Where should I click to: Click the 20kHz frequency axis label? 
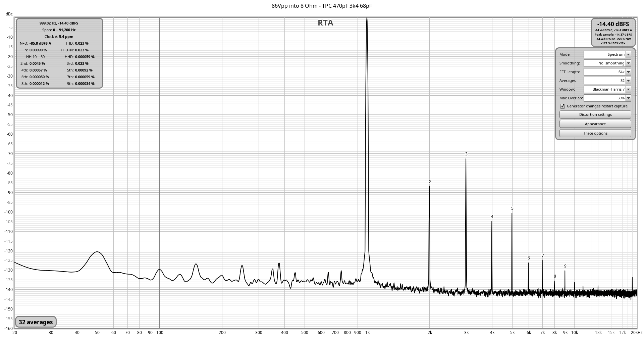(x=636, y=333)
